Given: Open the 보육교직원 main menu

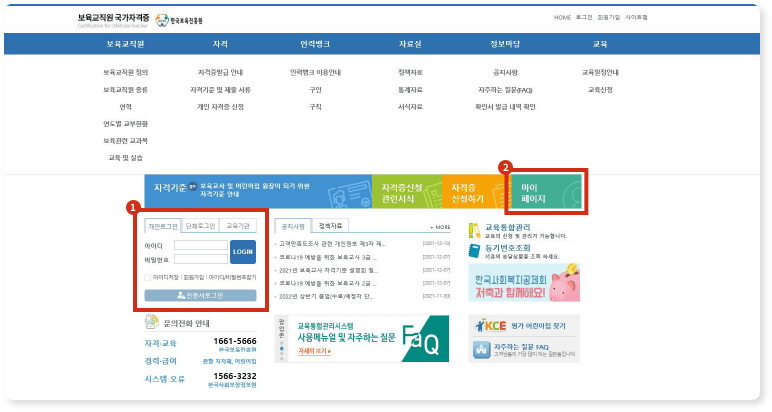Looking at the screenshot, I should (125, 44).
